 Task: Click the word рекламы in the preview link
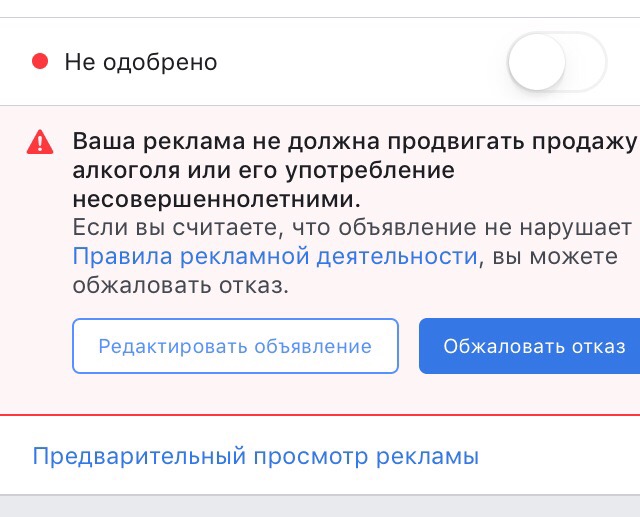click(427, 457)
